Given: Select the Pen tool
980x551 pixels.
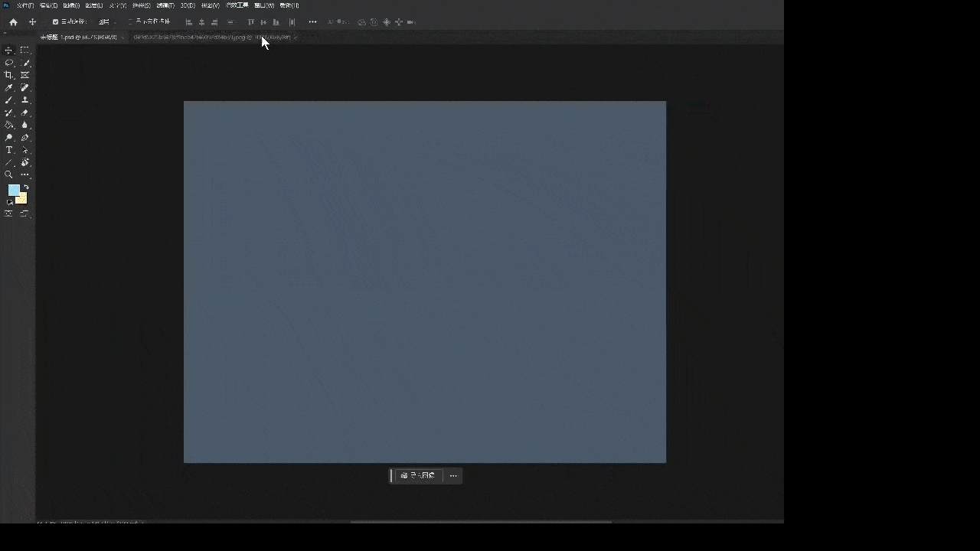Looking at the screenshot, I should pyautogui.click(x=24, y=138).
